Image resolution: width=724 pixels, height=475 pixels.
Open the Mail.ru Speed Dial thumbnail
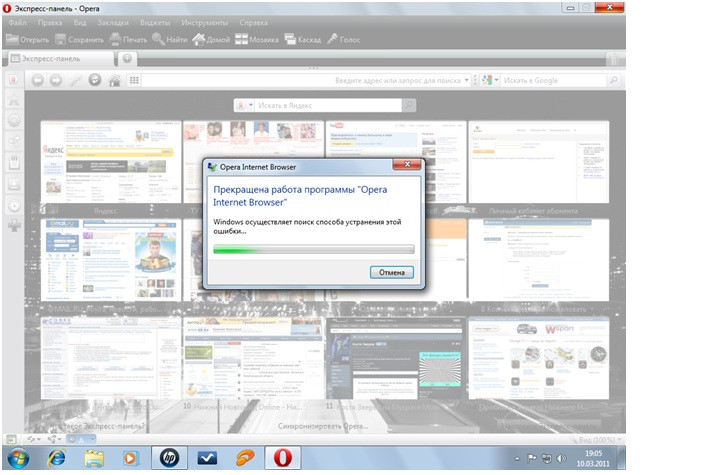(111, 260)
